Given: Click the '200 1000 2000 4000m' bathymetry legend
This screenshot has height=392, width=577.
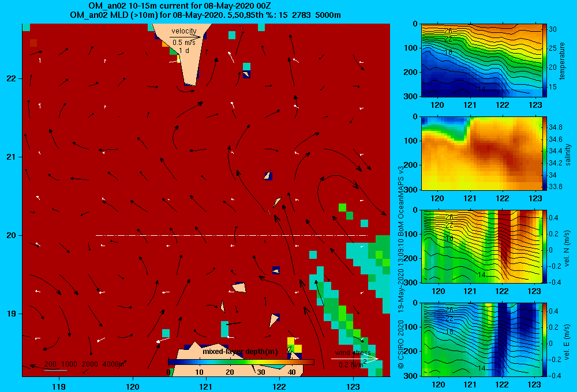Looking at the screenshot, I should 84,364.
